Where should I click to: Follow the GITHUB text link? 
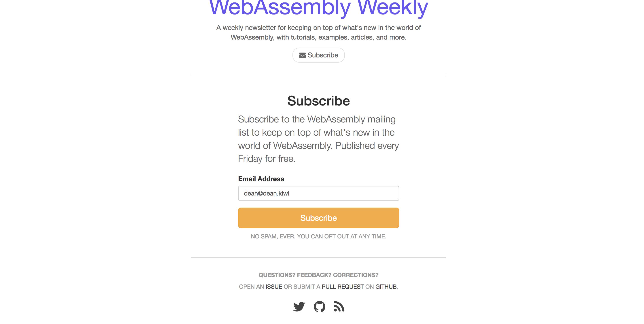click(386, 286)
